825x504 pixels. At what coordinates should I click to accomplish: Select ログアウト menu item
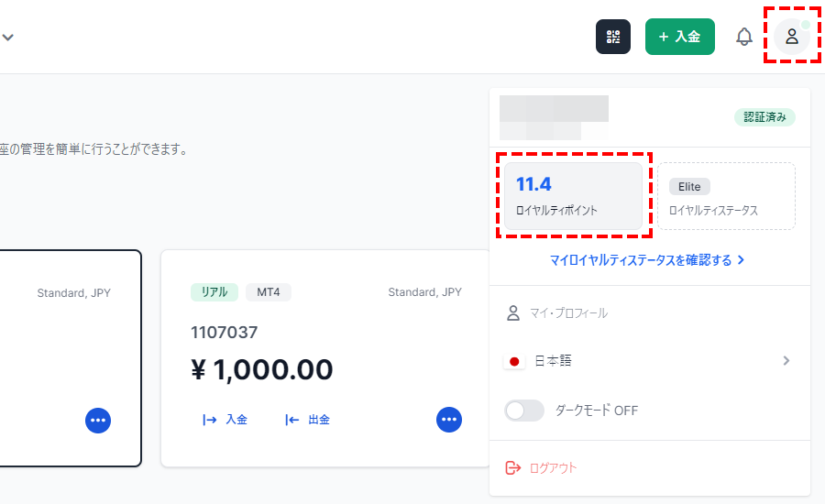coord(554,468)
